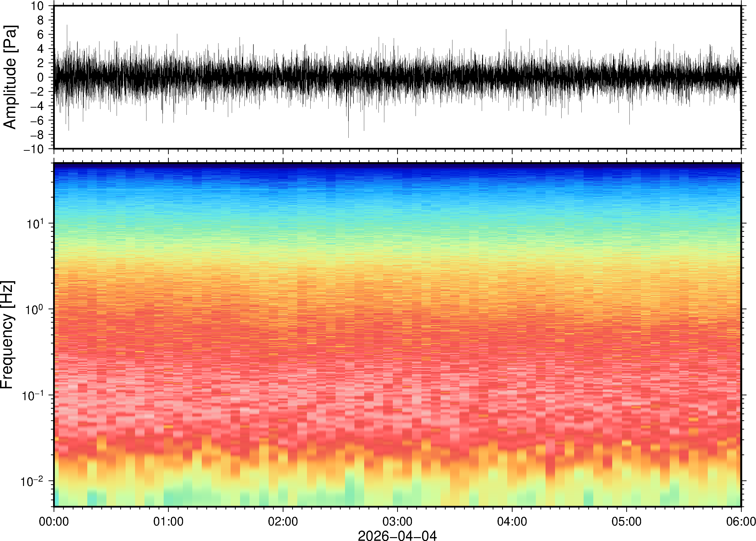Click the -8 amplitude tick label

[x=37, y=135]
